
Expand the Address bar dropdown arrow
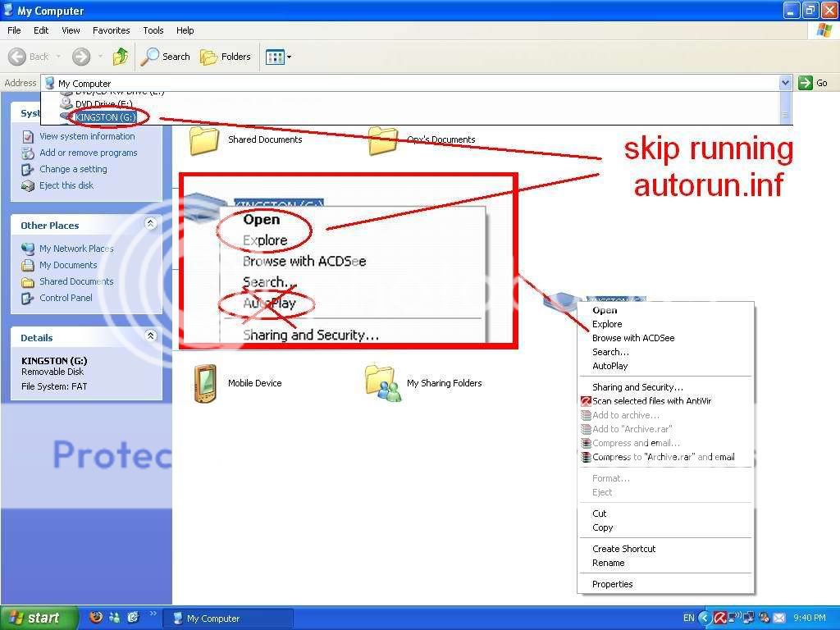(785, 83)
